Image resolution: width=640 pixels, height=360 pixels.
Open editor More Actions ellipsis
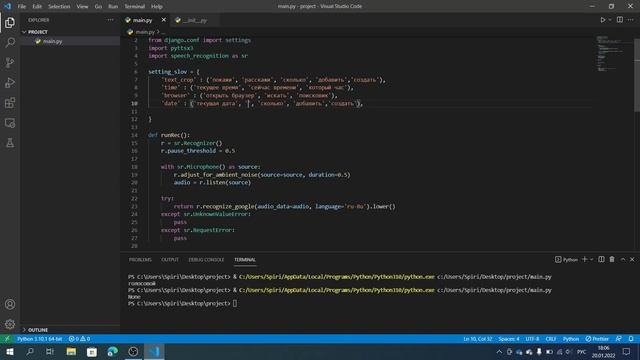click(x=631, y=20)
